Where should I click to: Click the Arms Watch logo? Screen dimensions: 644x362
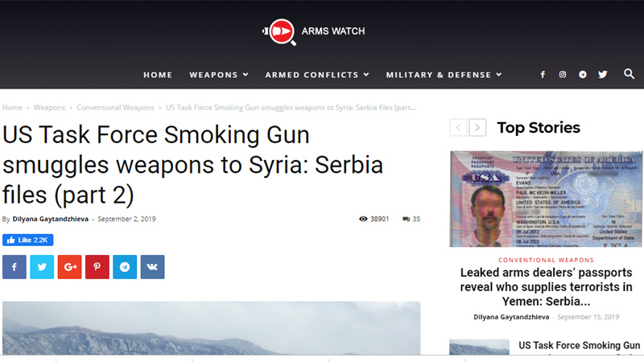(314, 31)
